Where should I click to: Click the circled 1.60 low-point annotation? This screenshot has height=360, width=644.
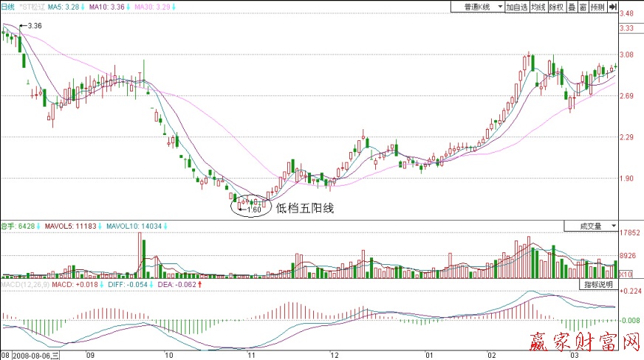pos(250,208)
